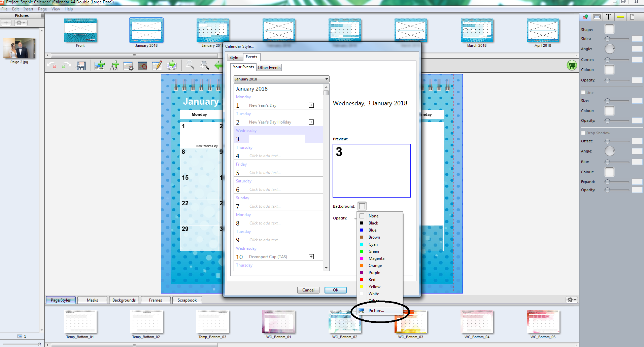Image resolution: width=644 pixels, height=347 pixels.
Task: Zoom in with the plus magnifier
Action: (204, 65)
